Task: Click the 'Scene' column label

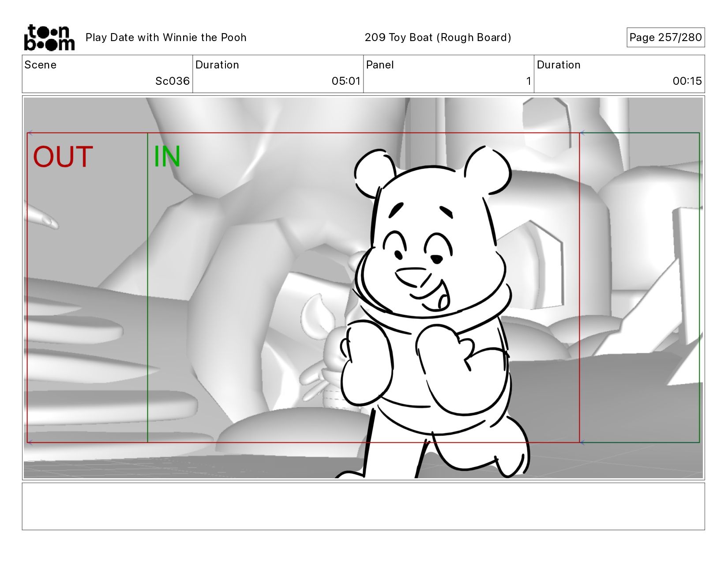Action: [x=41, y=65]
